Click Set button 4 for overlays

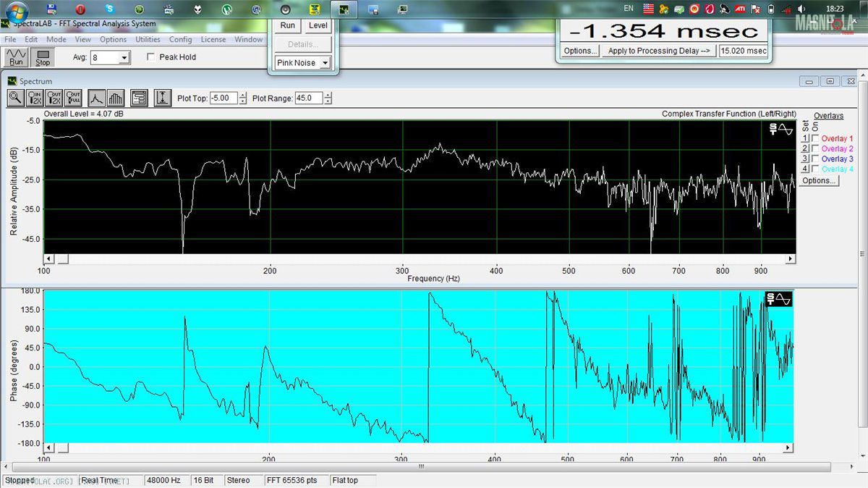pyautogui.click(x=806, y=169)
